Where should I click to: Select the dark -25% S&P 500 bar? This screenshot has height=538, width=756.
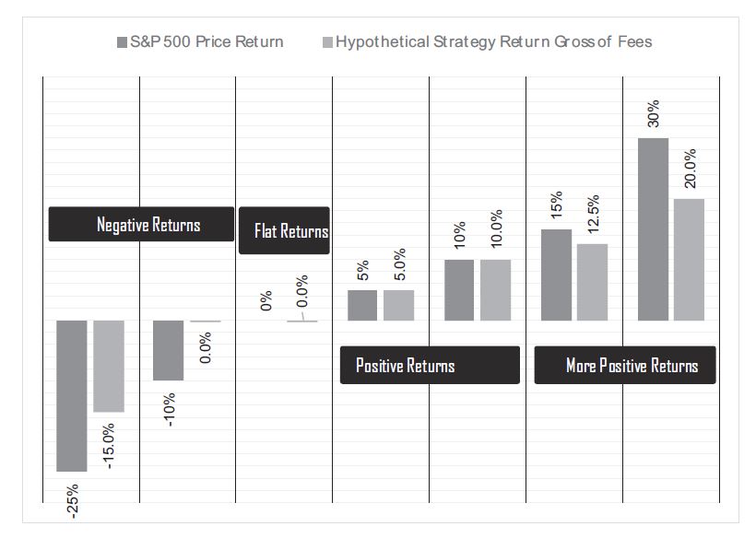(71, 395)
